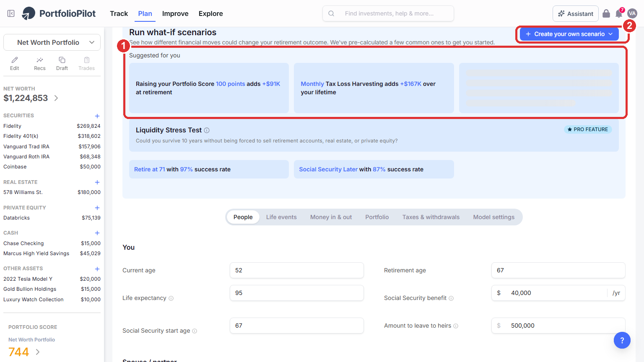Screen dimensions: 644x362
Task: Click the Life expectancy field
Action: pos(297,293)
